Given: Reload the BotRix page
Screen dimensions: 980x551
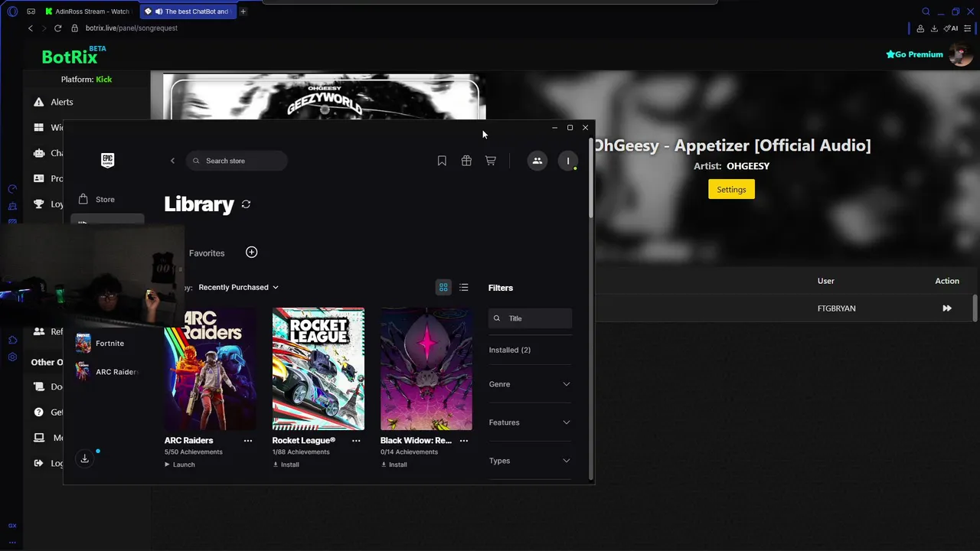Looking at the screenshot, I should coord(57,28).
